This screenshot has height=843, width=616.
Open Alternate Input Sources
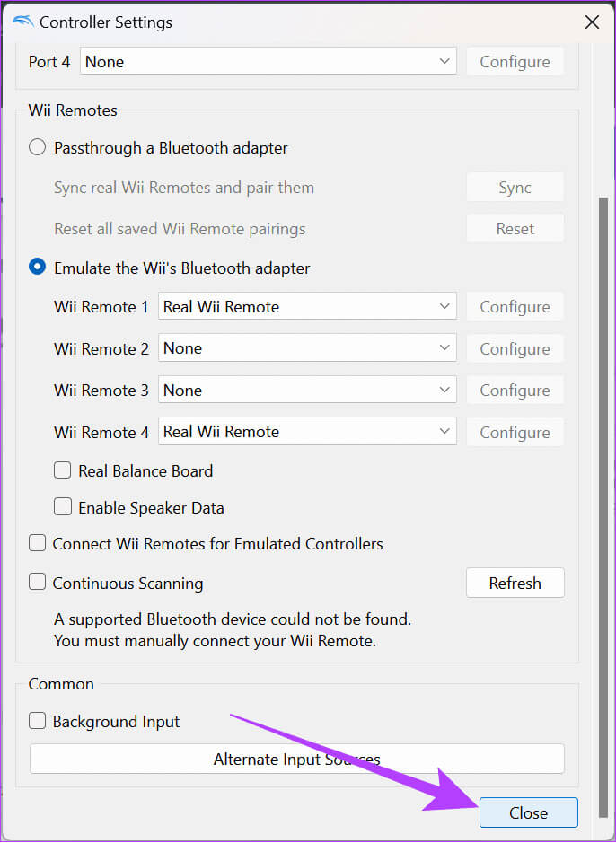[296, 760]
